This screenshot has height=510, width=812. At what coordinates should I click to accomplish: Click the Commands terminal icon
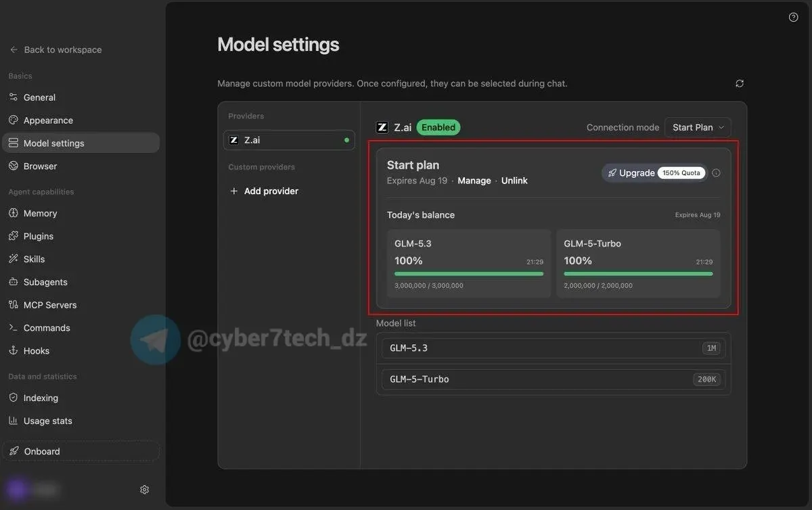(x=14, y=328)
